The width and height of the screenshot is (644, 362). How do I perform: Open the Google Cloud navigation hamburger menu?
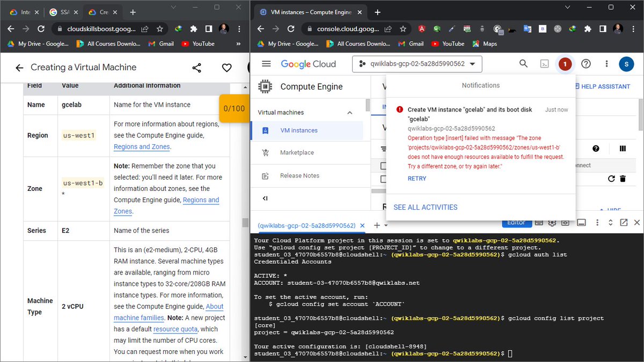(266, 64)
